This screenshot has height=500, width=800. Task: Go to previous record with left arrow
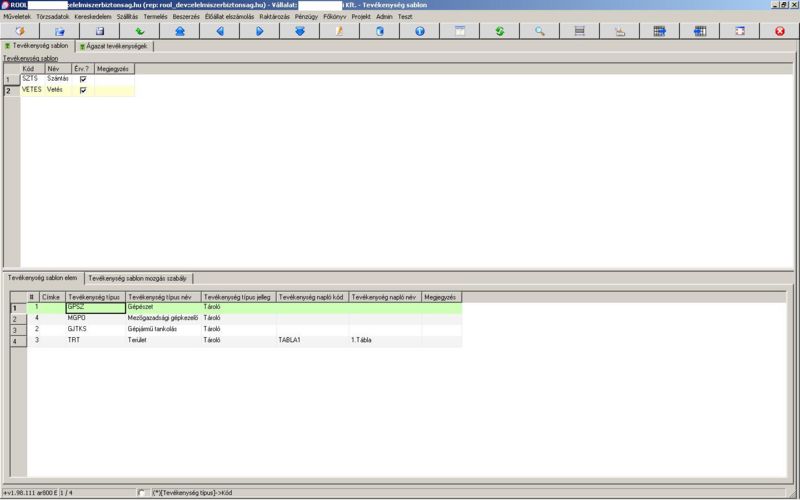tap(220, 32)
